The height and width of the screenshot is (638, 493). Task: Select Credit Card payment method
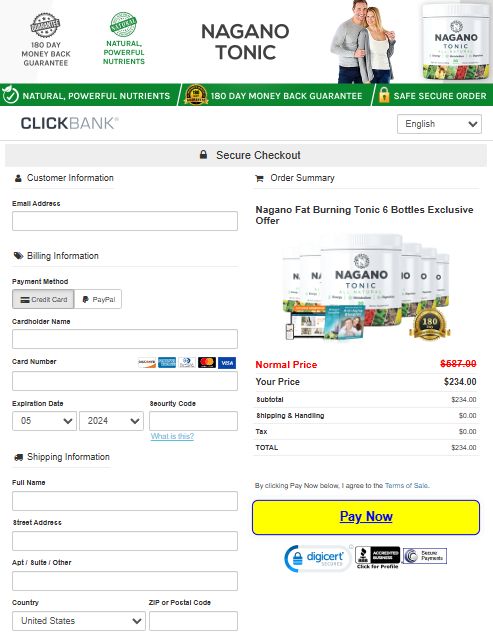coord(43,299)
